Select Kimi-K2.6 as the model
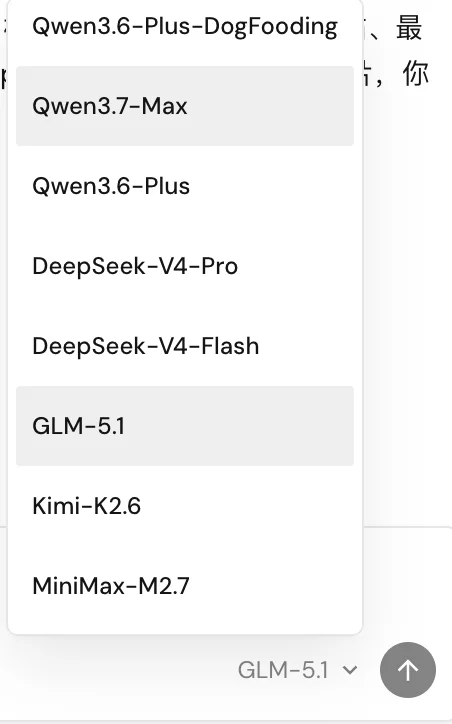Screen dimensions: 452x724 point(185,506)
